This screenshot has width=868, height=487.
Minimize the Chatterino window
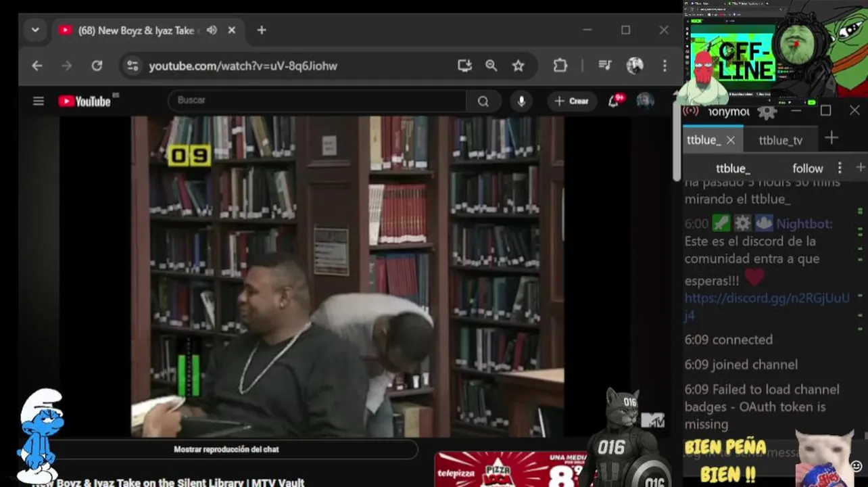click(x=796, y=111)
